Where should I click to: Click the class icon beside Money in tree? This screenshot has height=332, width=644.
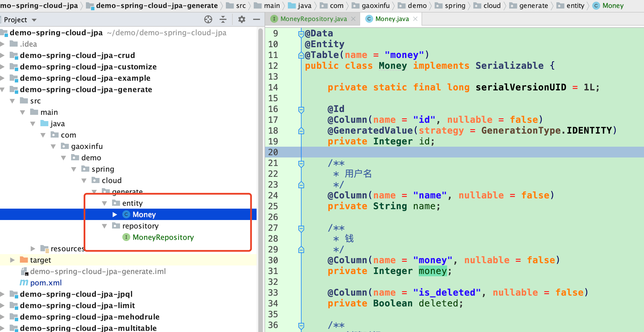[x=126, y=215]
